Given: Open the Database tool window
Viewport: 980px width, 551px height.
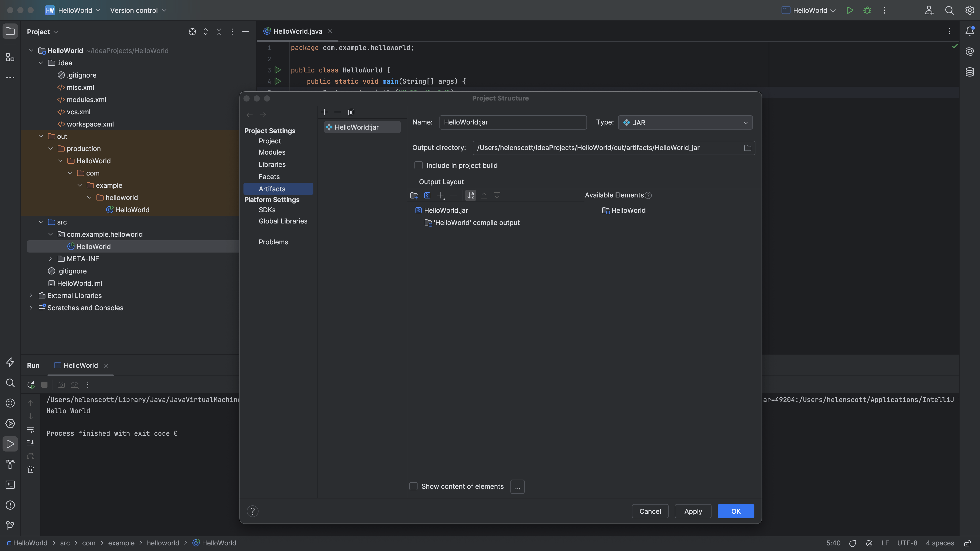Looking at the screenshot, I should (x=969, y=71).
